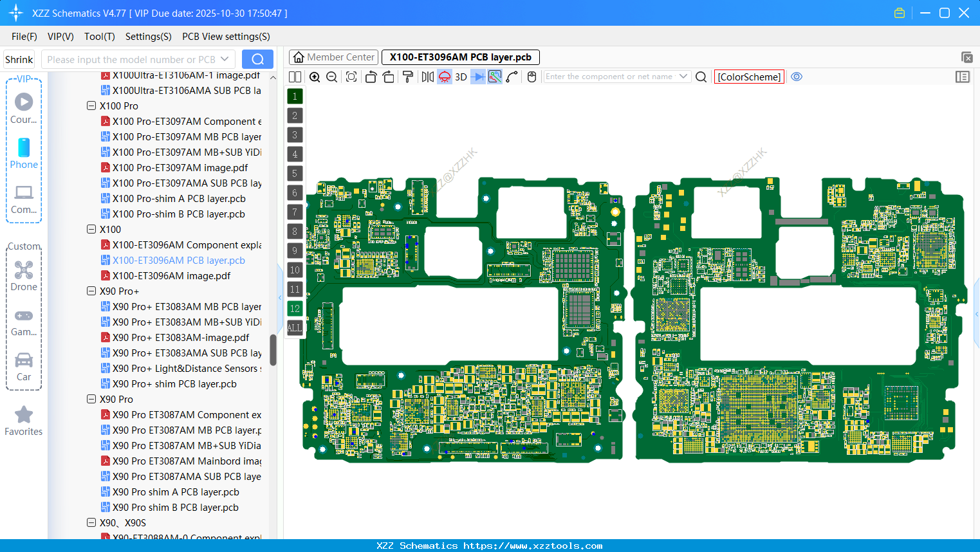Viewport: 980px width, 552px height.
Task: Select the mouse settings icon on the toolbar
Action: (x=532, y=77)
